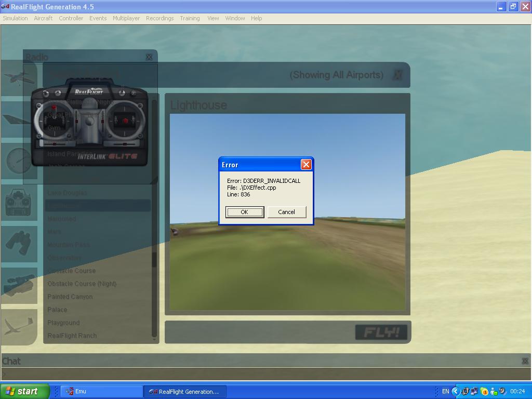Click the EN language indicator in the tray

click(x=445, y=391)
